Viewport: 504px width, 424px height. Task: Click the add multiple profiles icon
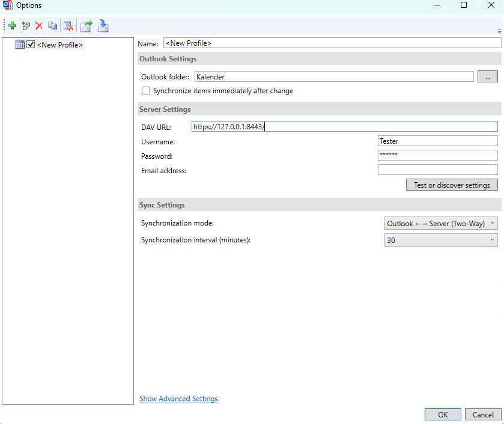pos(25,26)
